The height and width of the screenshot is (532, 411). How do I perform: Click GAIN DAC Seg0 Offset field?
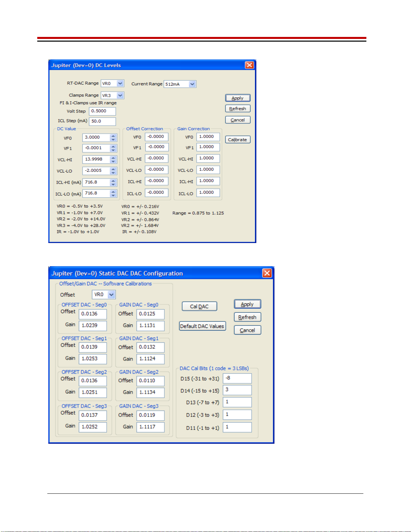click(151, 314)
